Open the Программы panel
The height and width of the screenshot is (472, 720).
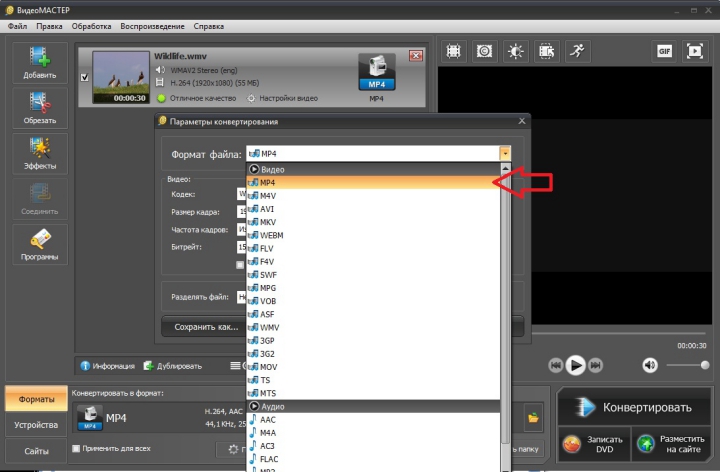(40, 244)
